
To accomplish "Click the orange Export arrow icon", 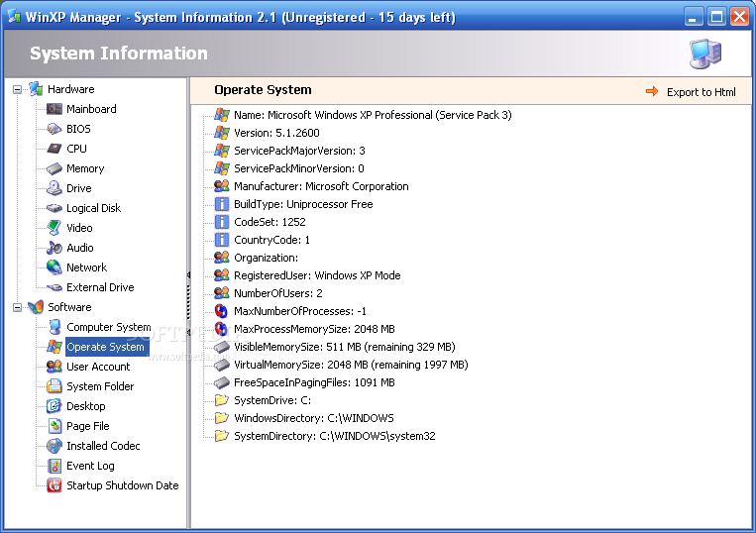I will 652,91.
